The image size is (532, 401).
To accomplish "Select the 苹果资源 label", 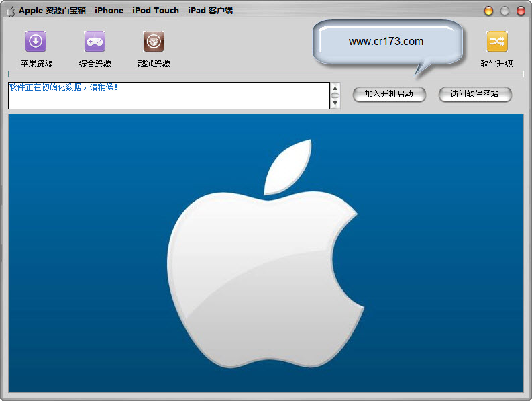I will point(37,64).
